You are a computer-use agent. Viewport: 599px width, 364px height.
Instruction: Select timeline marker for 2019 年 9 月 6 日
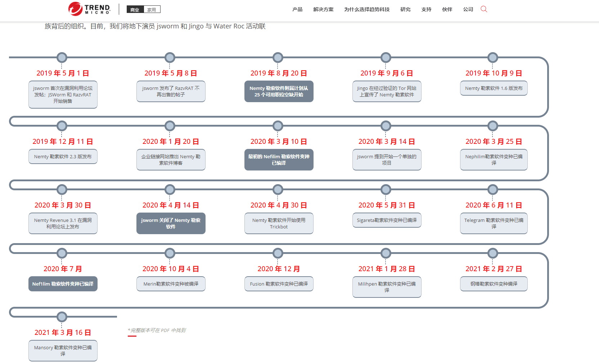[386, 58]
